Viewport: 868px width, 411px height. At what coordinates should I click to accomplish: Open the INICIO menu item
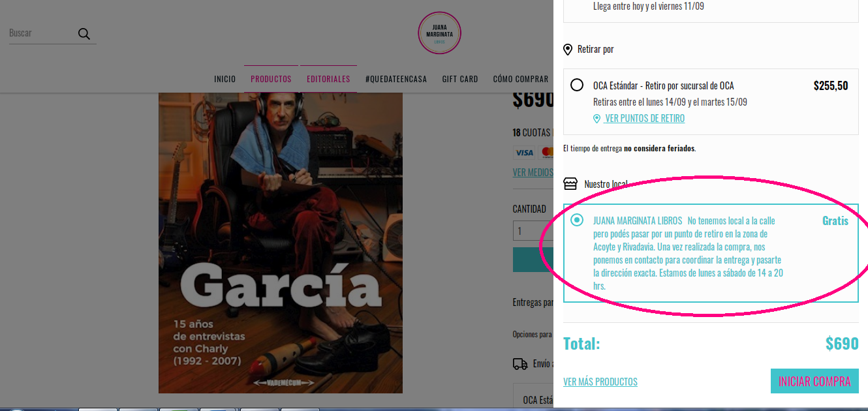pyautogui.click(x=225, y=79)
